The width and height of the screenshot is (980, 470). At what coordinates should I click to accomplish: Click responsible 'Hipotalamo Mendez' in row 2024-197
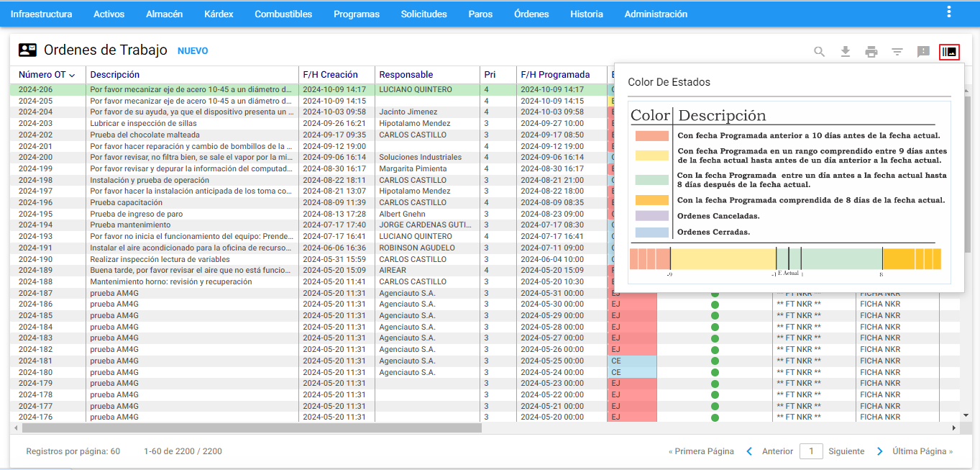click(415, 191)
